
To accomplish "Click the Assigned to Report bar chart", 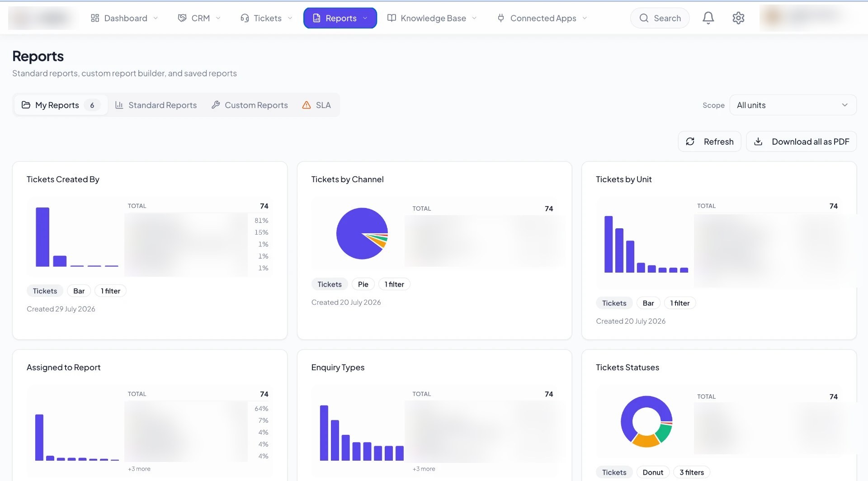I will click(77, 437).
